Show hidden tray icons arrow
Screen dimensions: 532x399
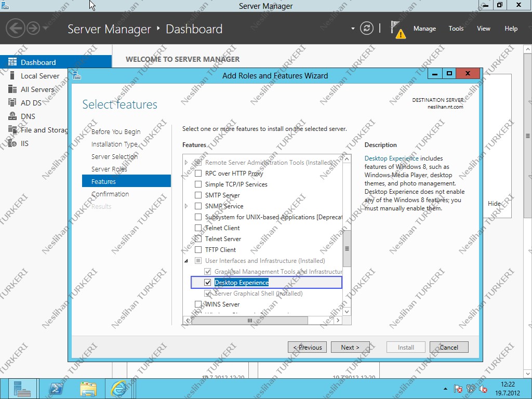click(445, 389)
